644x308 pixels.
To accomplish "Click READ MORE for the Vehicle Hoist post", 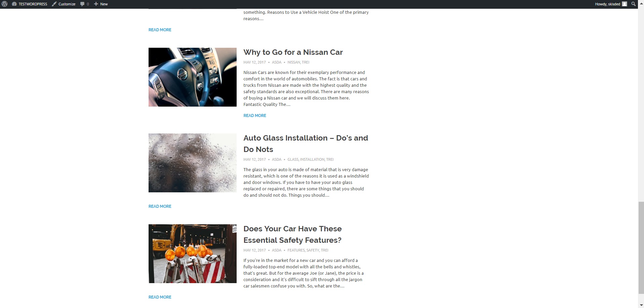I will [x=160, y=30].
